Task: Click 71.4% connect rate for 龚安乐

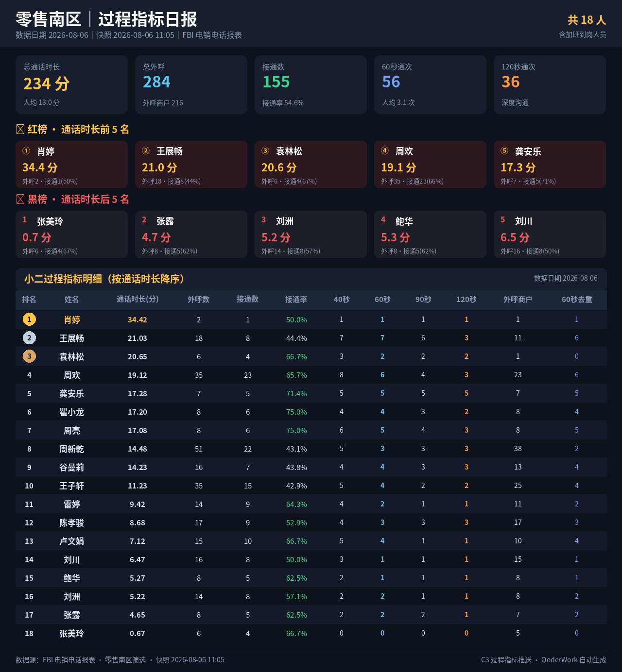Action: (296, 393)
